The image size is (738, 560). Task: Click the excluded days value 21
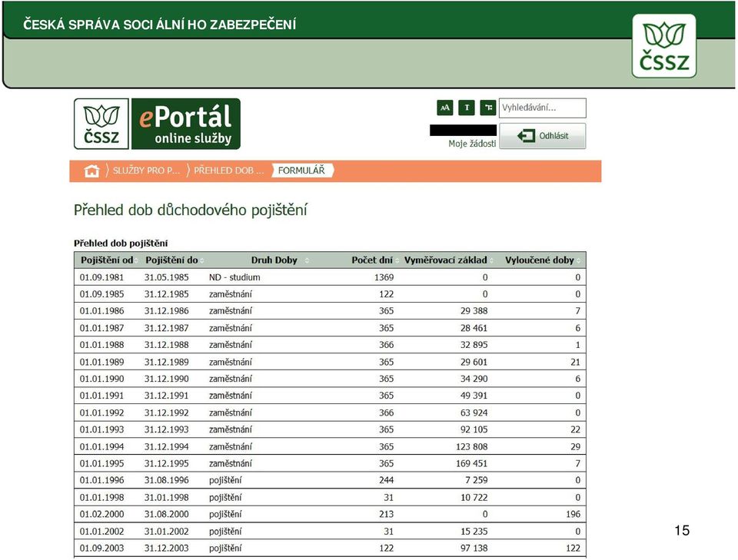click(575, 362)
